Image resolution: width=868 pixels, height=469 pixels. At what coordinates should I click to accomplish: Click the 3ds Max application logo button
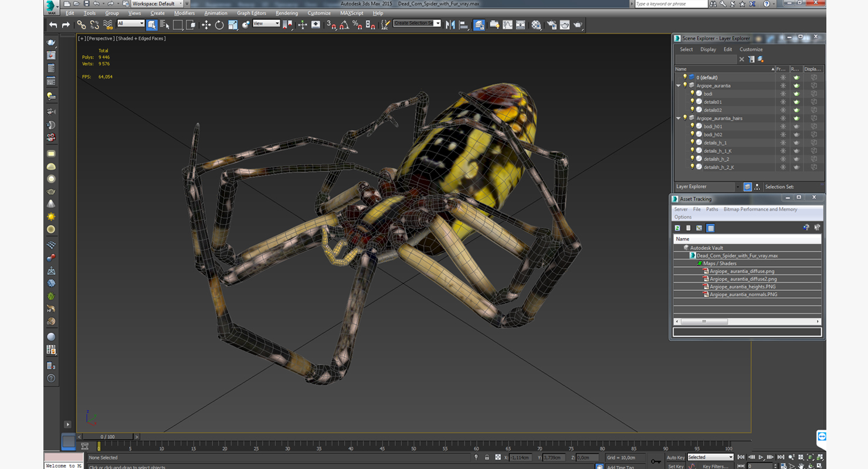point(52,7)
